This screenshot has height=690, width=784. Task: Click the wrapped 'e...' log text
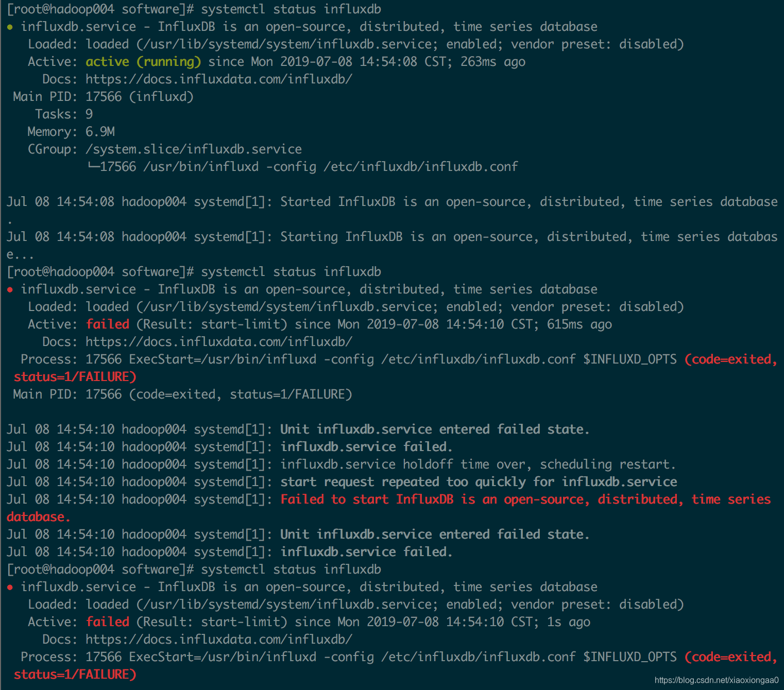point(20,254)
